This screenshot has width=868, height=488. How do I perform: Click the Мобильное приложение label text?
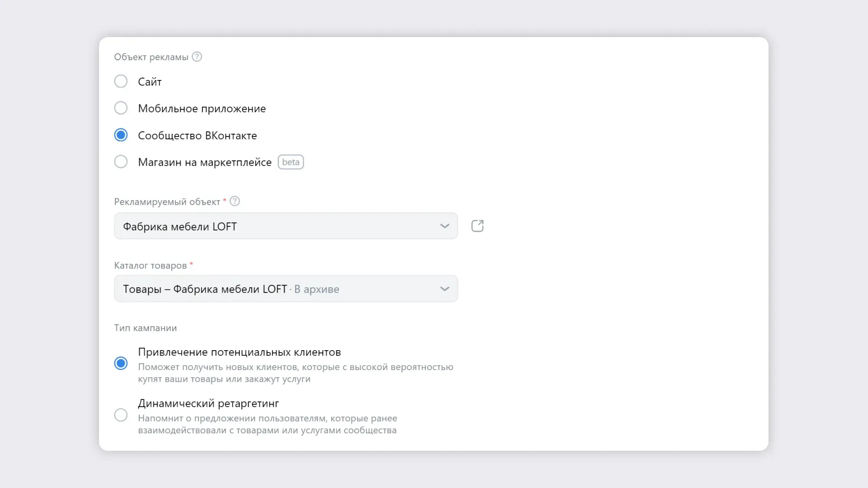[202, 109]
